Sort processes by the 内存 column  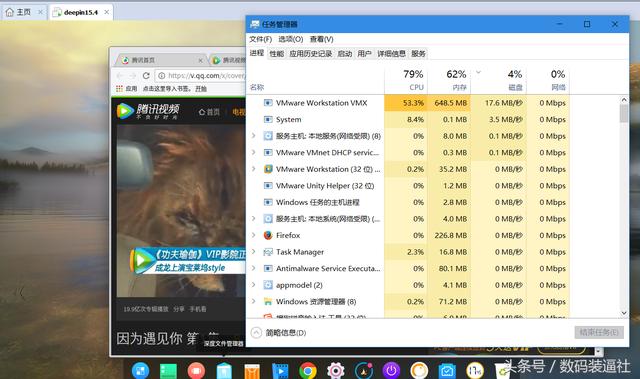pos(449,80)
